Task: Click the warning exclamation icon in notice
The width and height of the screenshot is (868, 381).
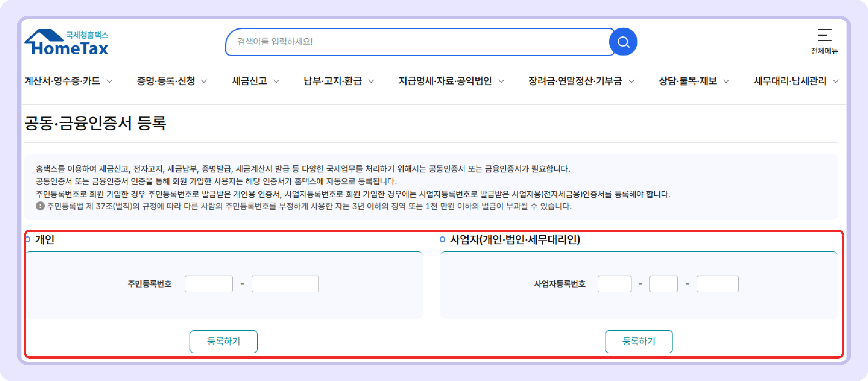Action: point(40,206)
